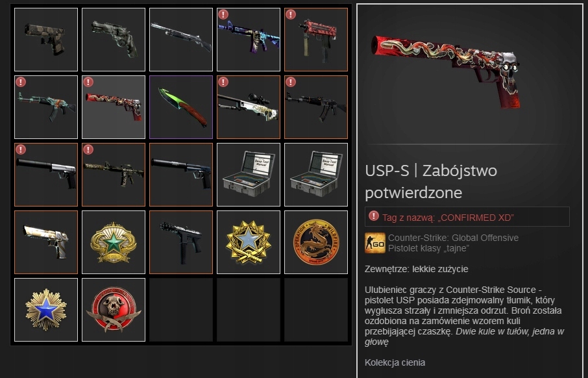
Task: Select the colorful M4A4 rifle item
Action: (249, 40)
